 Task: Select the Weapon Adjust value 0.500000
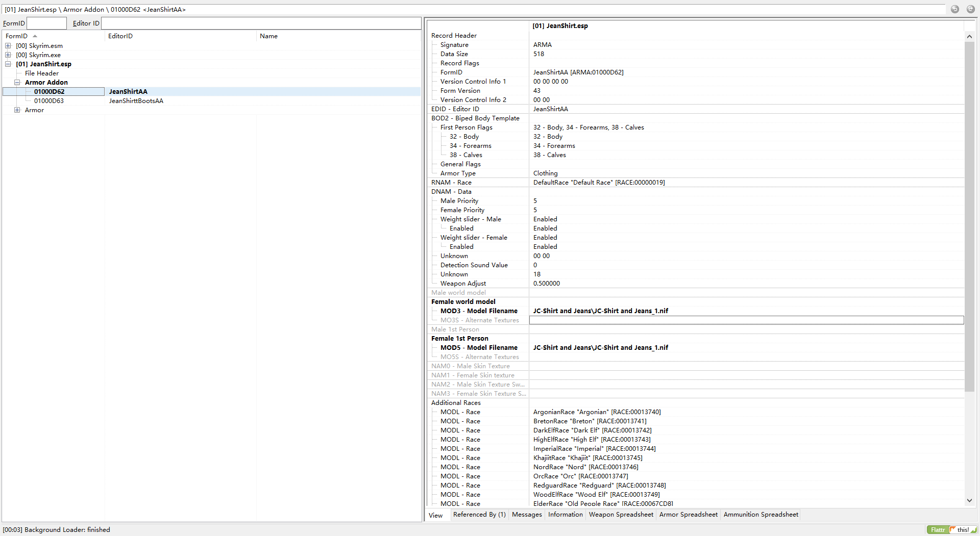point(547,284)
